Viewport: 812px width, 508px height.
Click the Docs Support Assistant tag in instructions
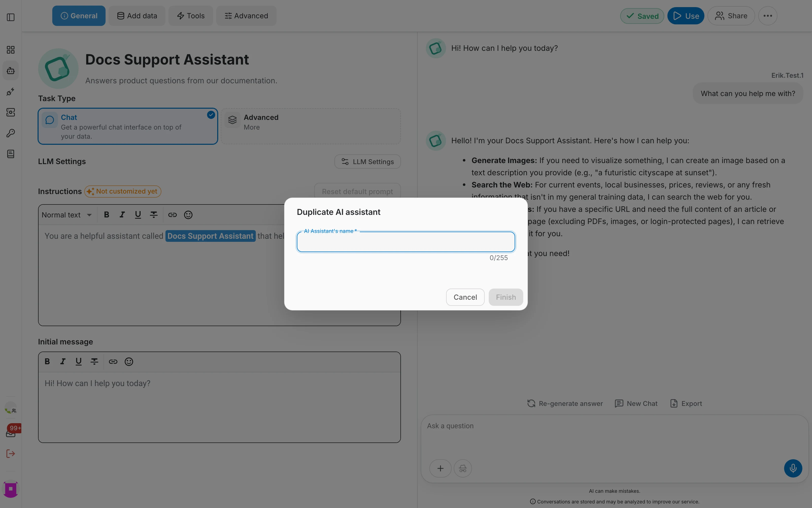point(210,236)
